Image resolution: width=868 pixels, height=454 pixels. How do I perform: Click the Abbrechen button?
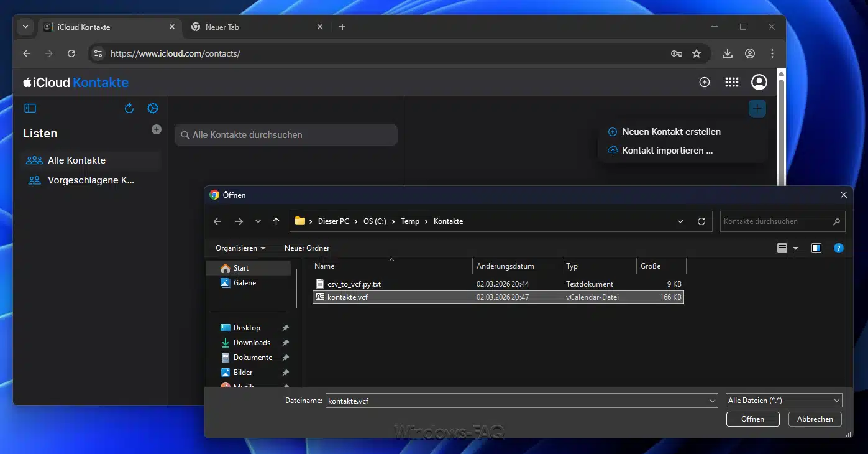815,419
